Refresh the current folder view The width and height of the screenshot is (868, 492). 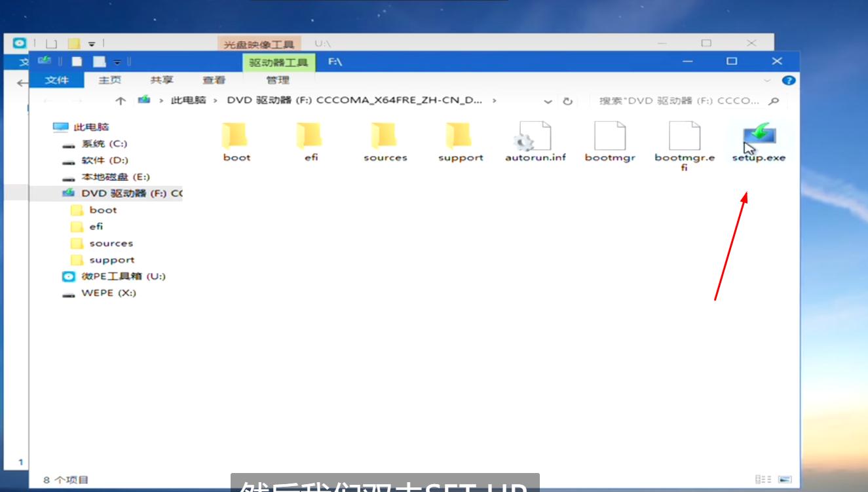567,101
